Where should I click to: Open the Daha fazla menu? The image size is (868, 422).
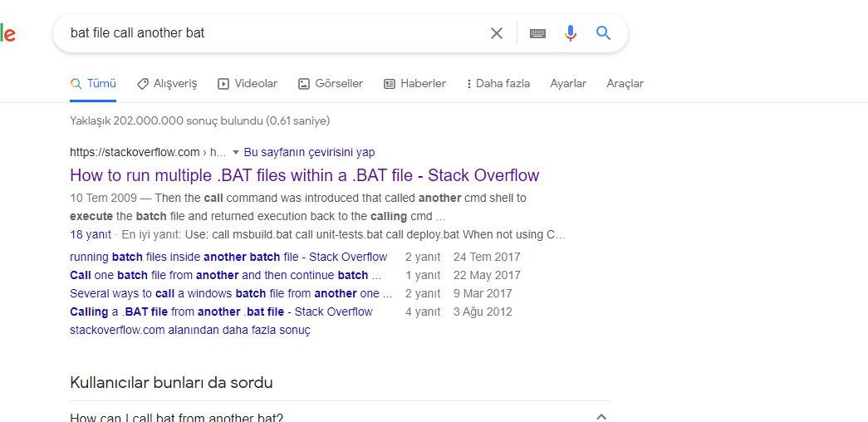[x=498, y=84]
